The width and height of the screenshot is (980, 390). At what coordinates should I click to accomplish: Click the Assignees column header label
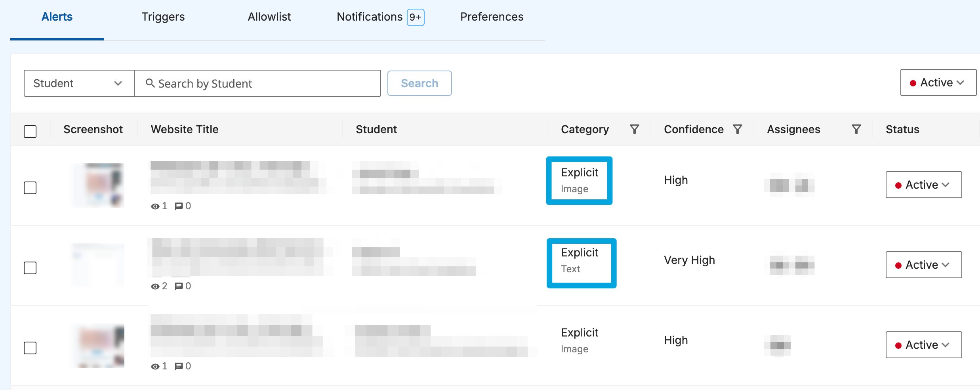tap(793, 129)
